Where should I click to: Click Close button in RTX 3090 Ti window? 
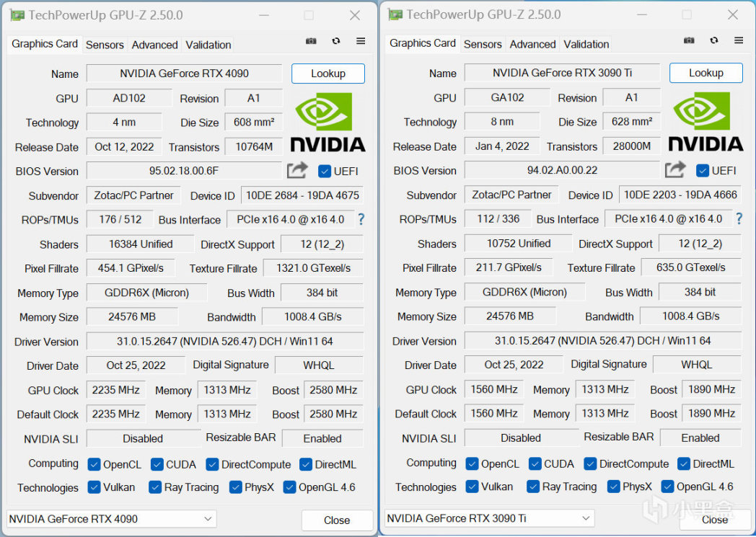pyautogui.click(x=715, y=520)
